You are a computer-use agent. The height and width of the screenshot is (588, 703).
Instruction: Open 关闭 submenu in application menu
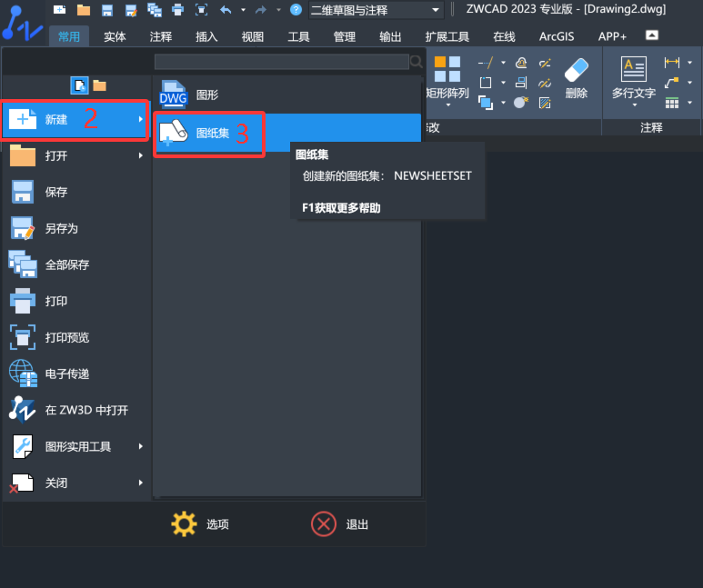75,483
